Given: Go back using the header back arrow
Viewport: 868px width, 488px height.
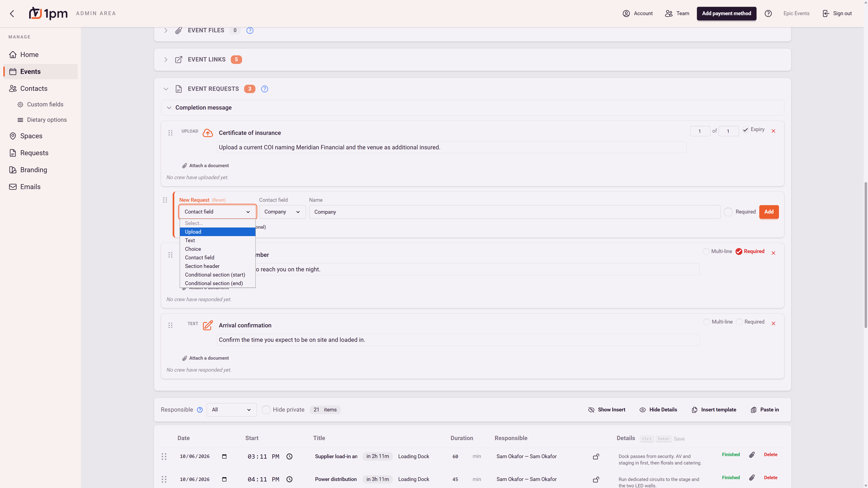Looking at the screenshot, I should 12,14.
